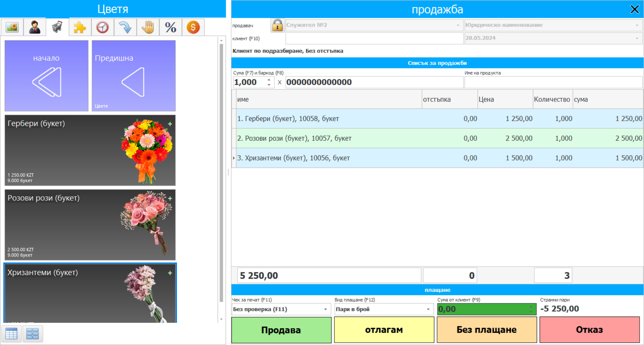Viewport: 644px width, 345px height.
Task: Add Розови рози (букет) product tile
Action: click(x=90, y=225)
